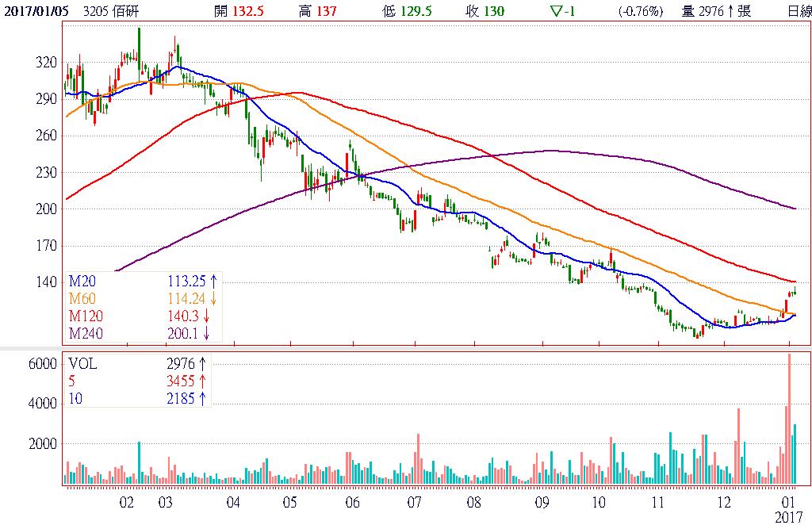Screen dimensions: 812x525
Task: Click the high price 137 in header
Action: pyautogui.click(x=327, y=11)
